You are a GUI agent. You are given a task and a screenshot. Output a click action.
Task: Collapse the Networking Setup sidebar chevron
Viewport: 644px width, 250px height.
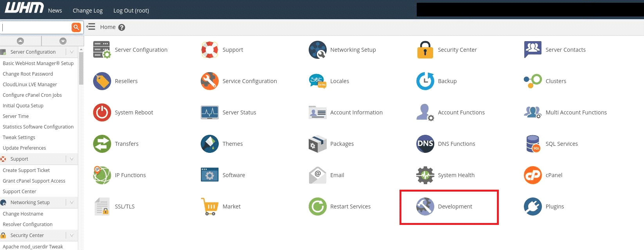point(72,202)
